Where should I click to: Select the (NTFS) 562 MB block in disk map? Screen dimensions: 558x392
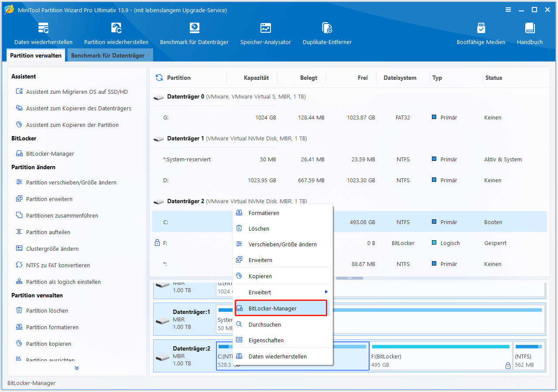pyautogui.click(x=529, y=356)
